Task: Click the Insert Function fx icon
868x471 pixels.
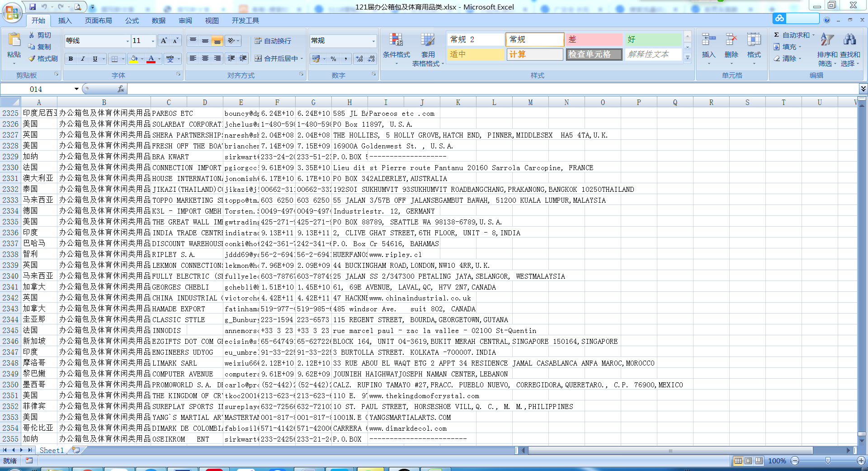Action: pyautogui.click(x=121, y=89)
